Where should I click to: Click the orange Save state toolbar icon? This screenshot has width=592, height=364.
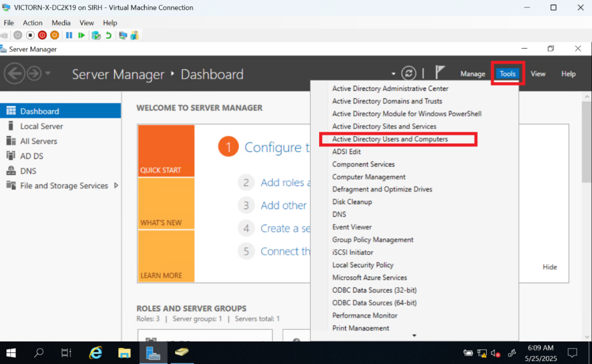(54, 35)
